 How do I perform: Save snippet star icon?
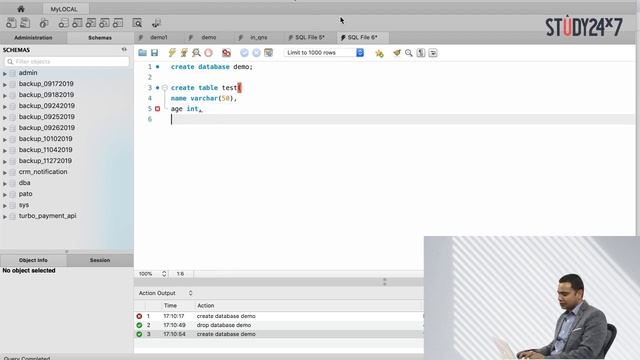(379, 53)
